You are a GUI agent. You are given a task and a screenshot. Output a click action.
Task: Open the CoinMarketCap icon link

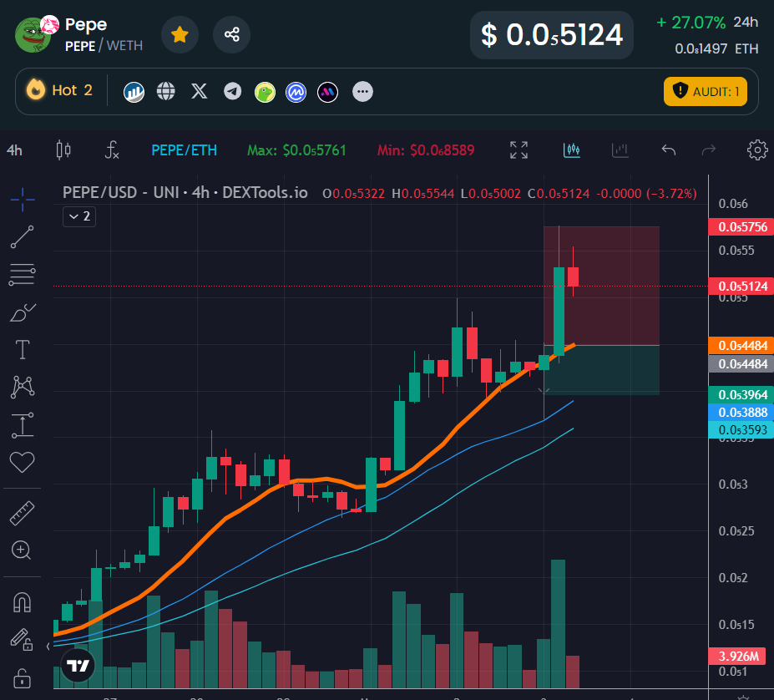point(296,92)
